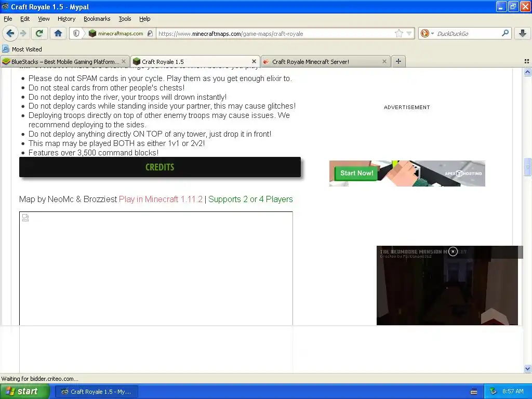Go forward with the forward arrow
Image resolution: width=532 pixels, height=399 pixels.
point(23,33)
